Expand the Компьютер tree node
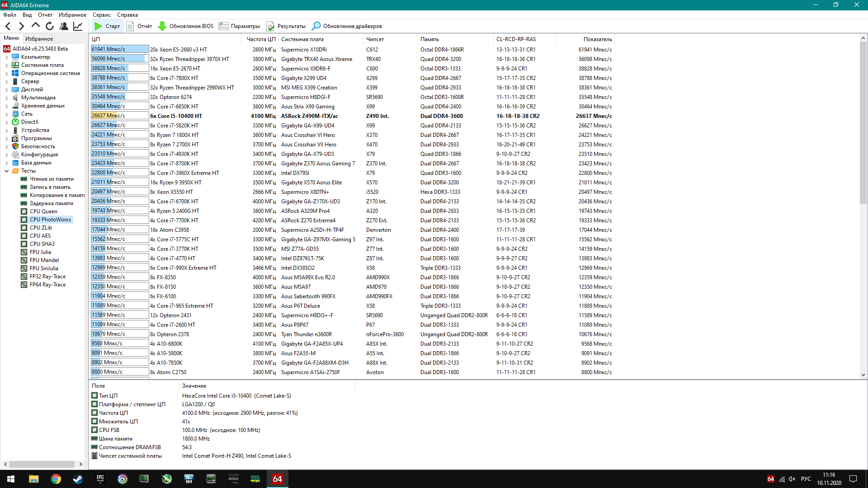Screen dimensions: 868x488 (6, 57)
